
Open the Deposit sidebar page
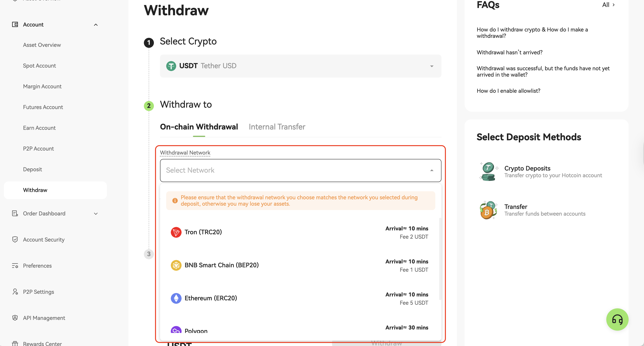pyautogui.click(x=33, y=169)
